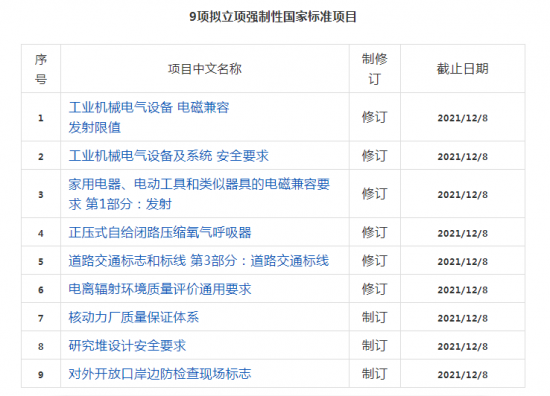550x396 pixels.
Task: Click the 2021/12/8 date in row 4
Action: pyautogui.click(x=463, y=233)
